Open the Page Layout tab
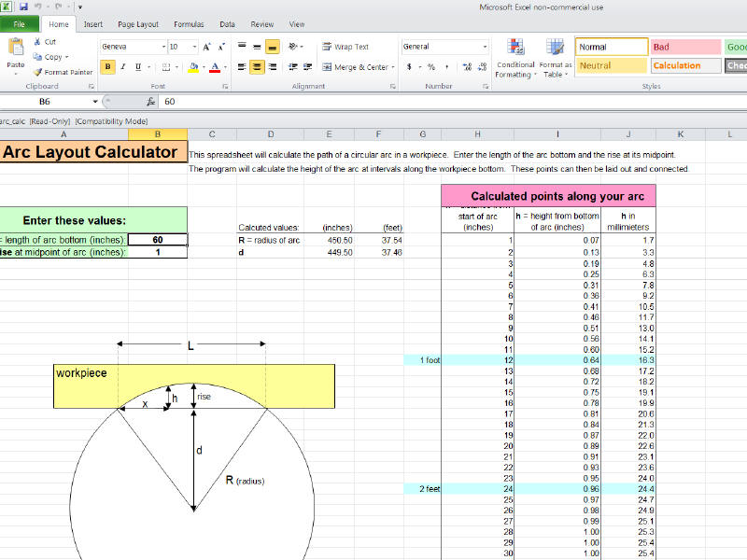 (138, 24)
